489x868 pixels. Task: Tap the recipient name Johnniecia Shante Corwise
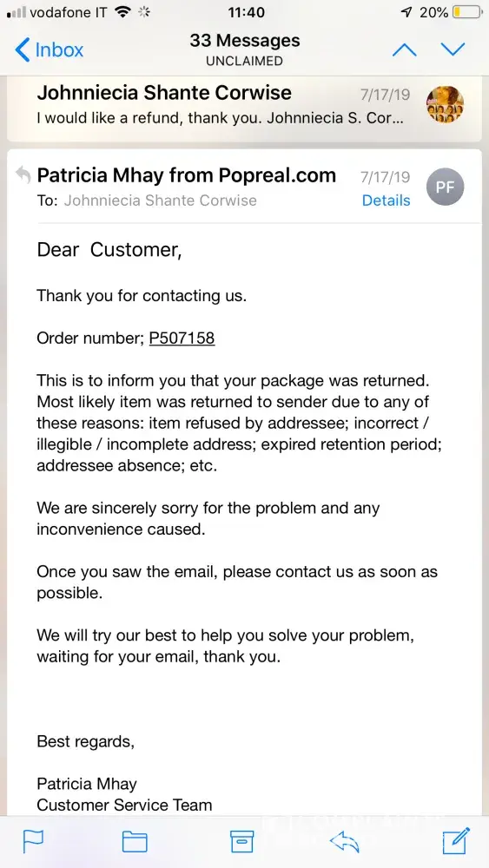[160, 201]
